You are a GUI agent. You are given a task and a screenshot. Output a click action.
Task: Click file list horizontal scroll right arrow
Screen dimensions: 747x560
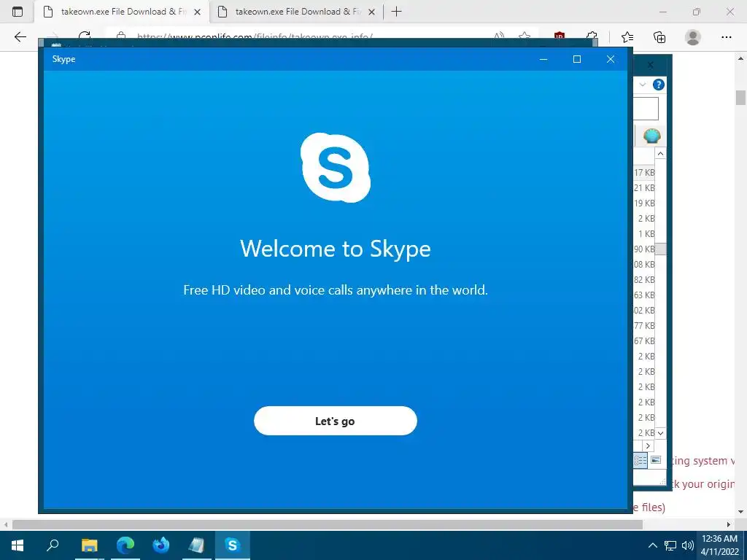point(648,446)
